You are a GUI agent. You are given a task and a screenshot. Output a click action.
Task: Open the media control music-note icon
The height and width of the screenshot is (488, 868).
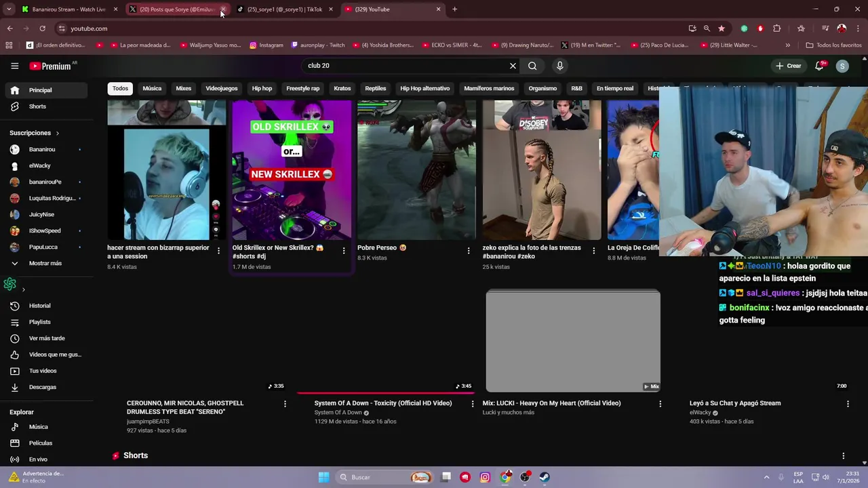pos(825,28)
